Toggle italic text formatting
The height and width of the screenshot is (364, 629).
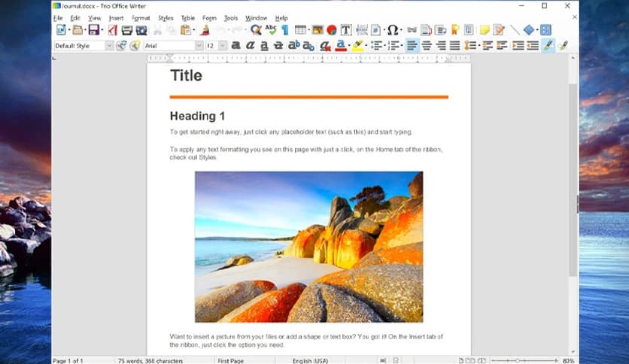click(x=250, y=46)
